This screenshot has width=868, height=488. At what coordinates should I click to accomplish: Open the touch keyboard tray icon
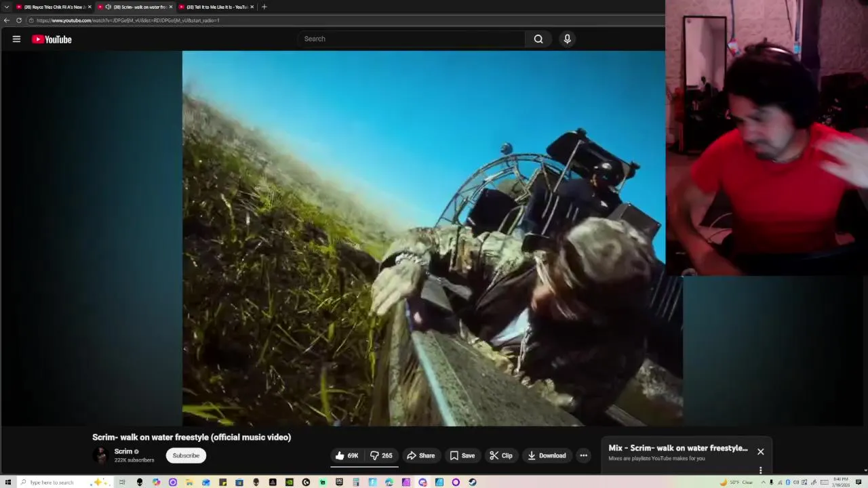[825, 482]
